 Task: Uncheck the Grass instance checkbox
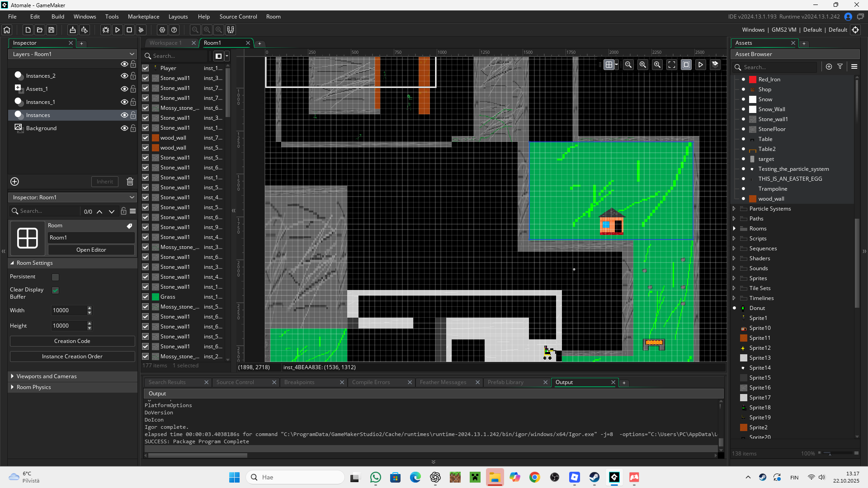tap(146, 297)
